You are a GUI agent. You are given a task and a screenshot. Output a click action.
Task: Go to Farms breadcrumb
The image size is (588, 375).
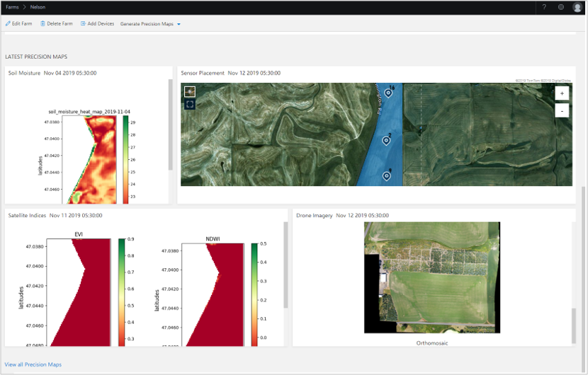click(x=12, y=7)
